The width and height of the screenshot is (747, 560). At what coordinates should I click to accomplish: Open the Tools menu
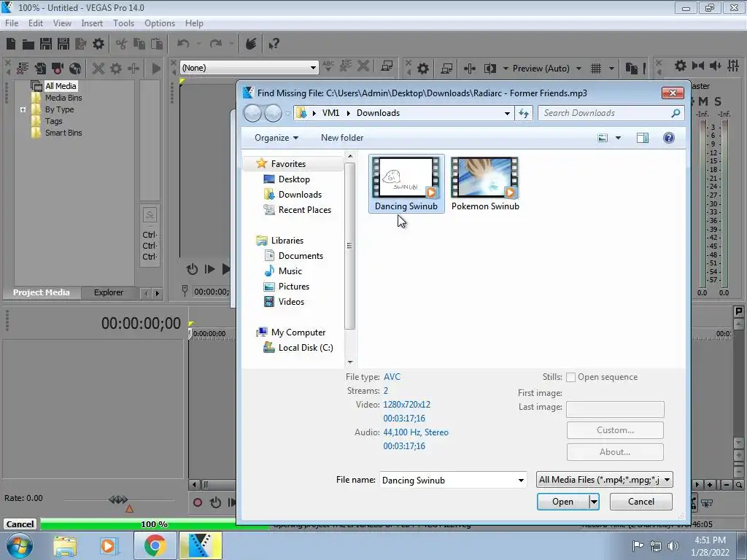123,23
